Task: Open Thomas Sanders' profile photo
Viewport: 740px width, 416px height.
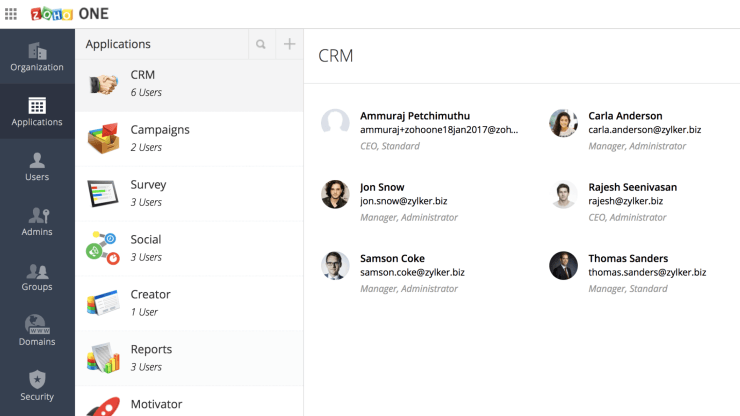Action: (563, 265)
